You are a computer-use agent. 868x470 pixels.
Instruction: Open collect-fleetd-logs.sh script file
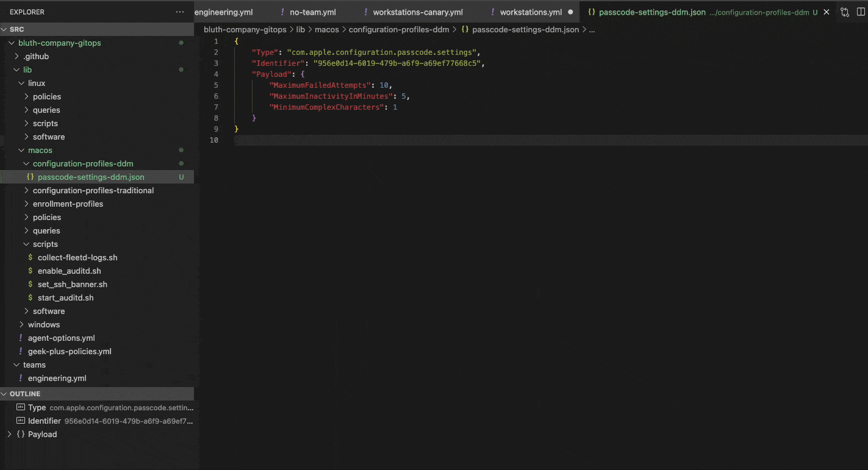coord(77,257)
